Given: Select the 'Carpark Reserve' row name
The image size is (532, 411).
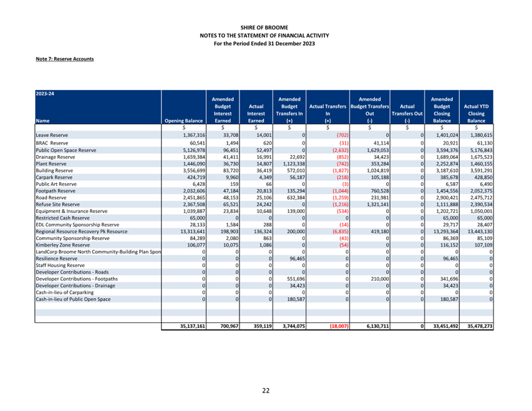Looking at the screenshot, I should point(54,177).
